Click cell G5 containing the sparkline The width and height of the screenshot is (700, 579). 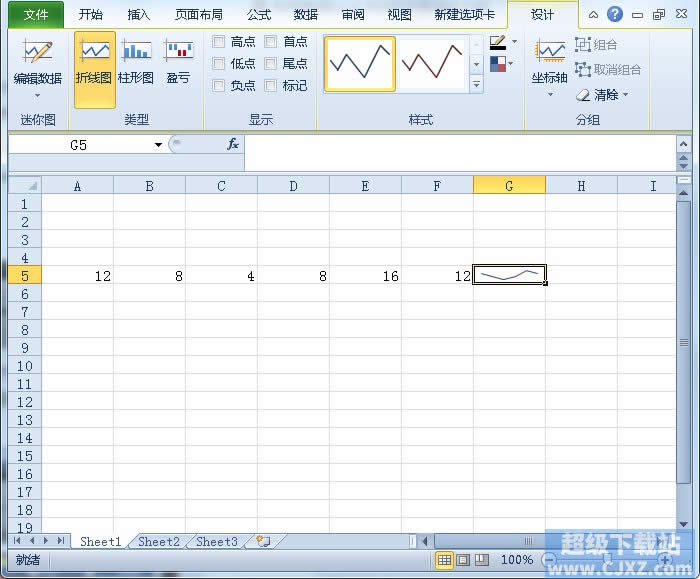click(509, 275)
